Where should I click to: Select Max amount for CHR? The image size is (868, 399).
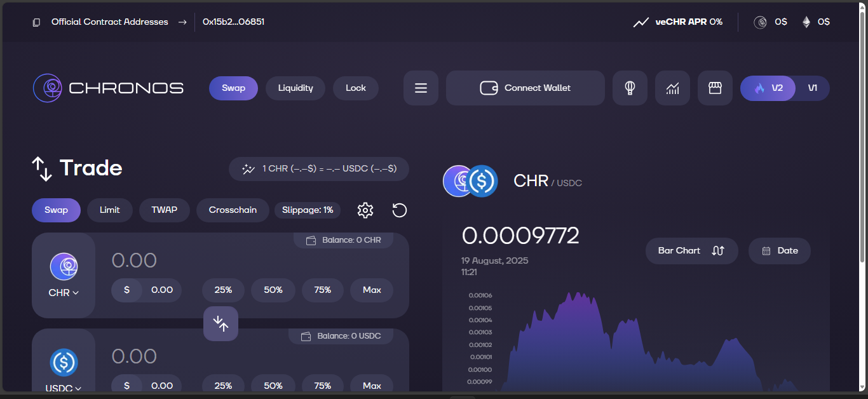372,290
